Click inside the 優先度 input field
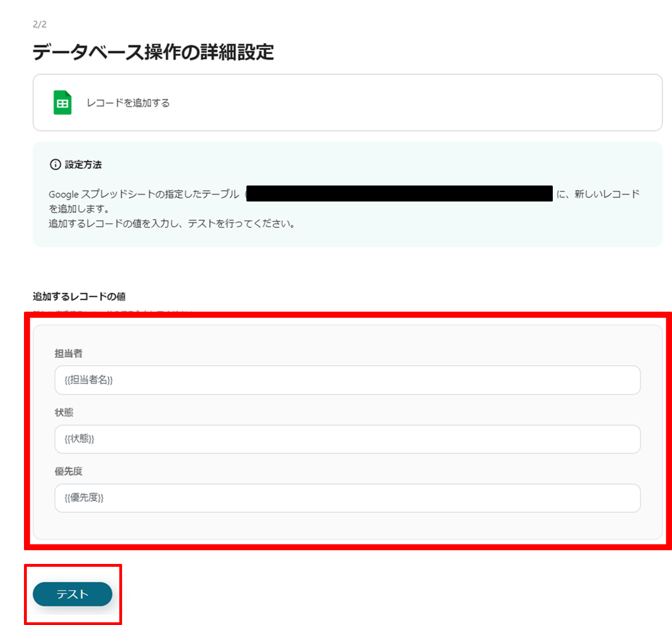Viewport: 672px width, 625px height. [347, 498]
